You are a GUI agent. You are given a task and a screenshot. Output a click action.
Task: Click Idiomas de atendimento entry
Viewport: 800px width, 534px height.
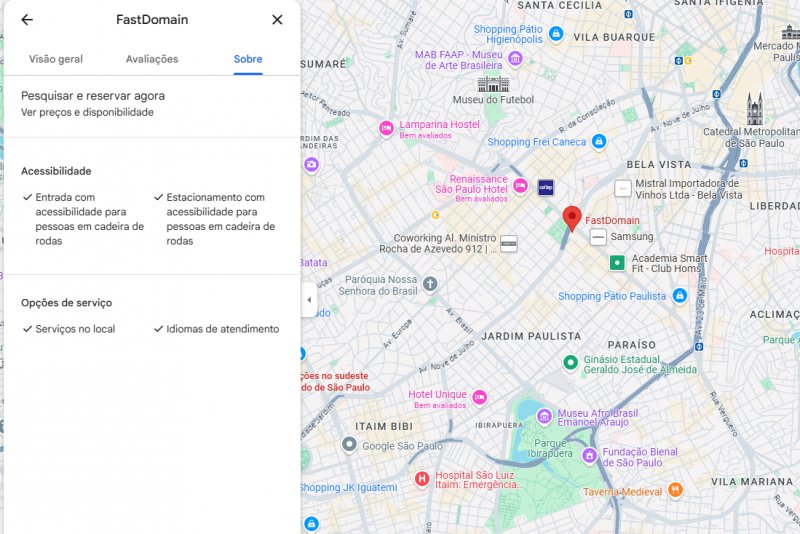pyautogui.click(x=217, y=329)
